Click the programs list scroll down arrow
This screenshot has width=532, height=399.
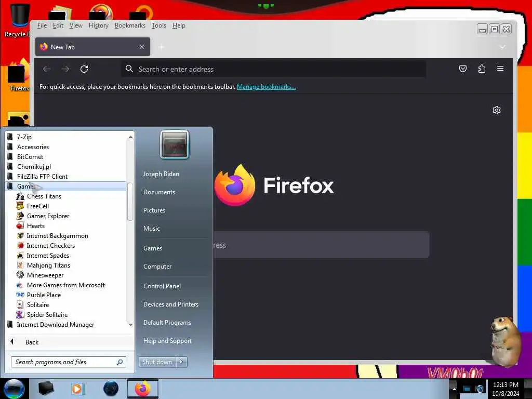(130, 325)
